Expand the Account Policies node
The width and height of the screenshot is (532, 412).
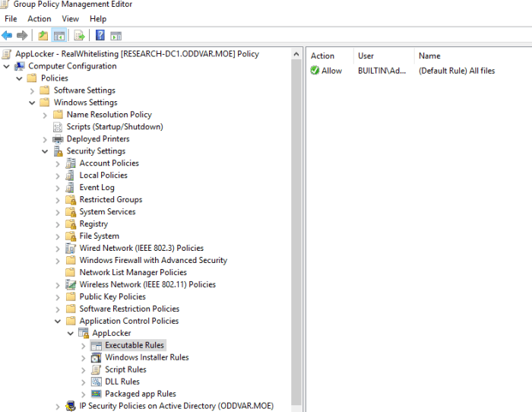tap(58, 163)
